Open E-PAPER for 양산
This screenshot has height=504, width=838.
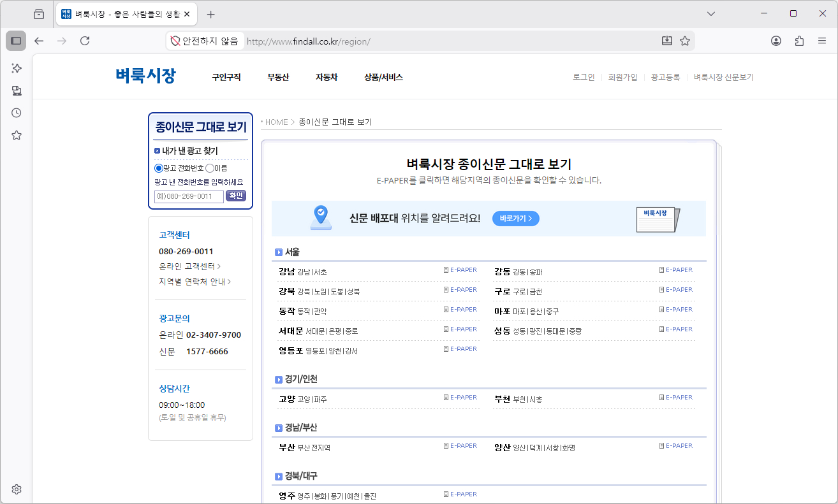tap(676, 446)
